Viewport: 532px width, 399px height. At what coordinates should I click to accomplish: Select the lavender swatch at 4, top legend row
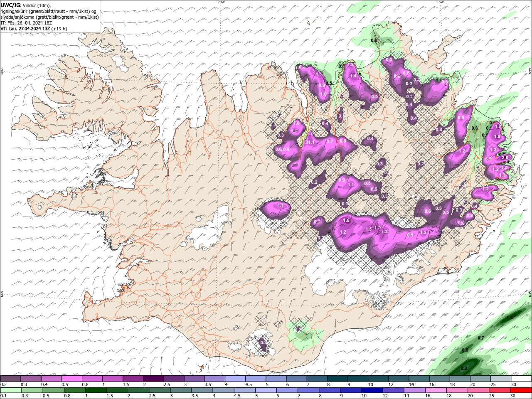pos(235,379)
